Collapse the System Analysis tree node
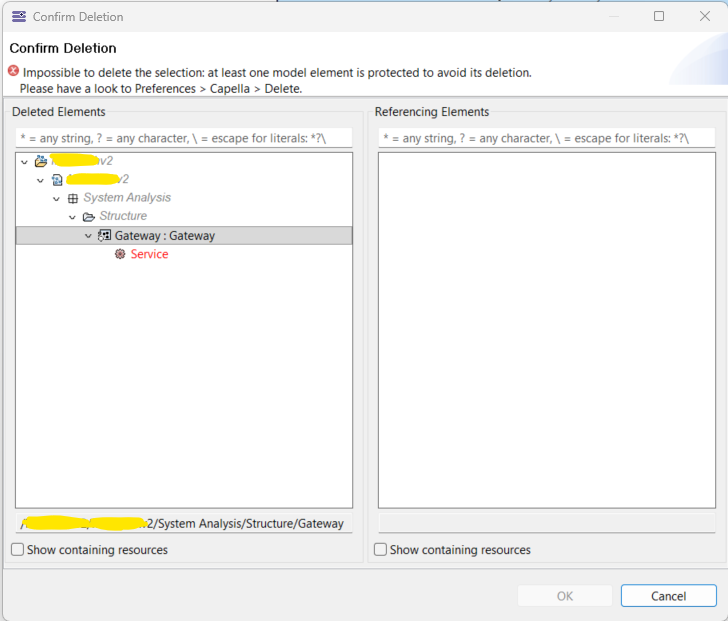Viewport: 728px width, 621px height. click(x=57, y=199)
